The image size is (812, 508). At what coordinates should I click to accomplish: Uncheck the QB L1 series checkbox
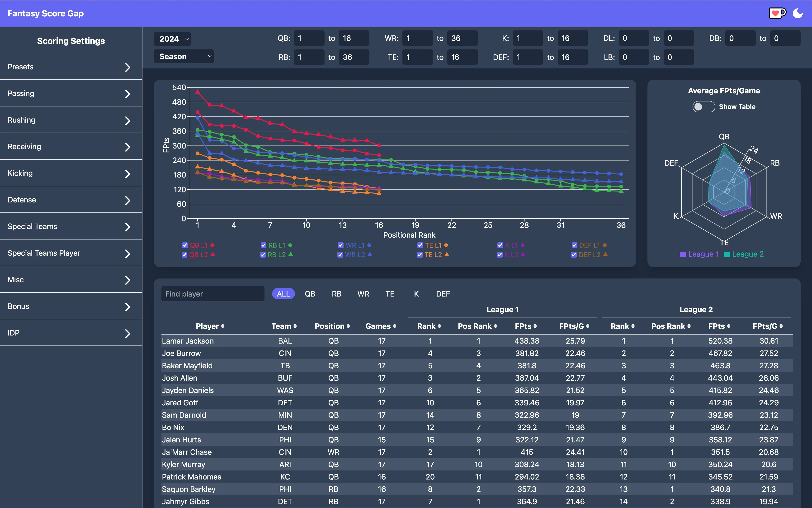coord(185,245)
